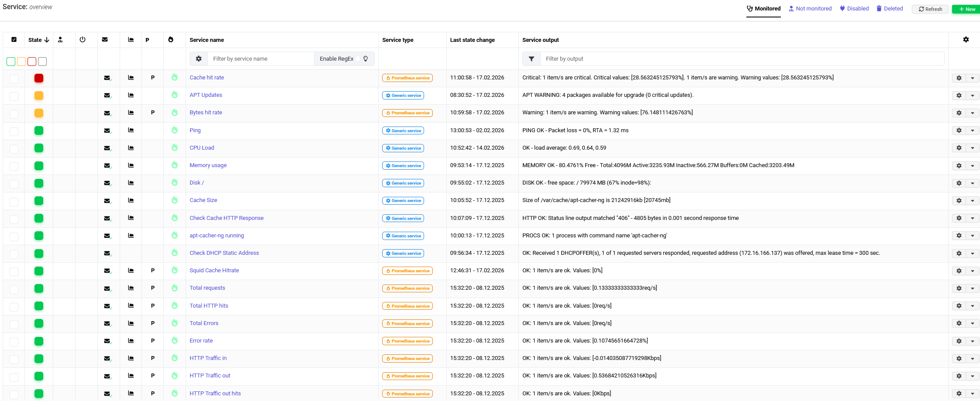Image resolution: width=980 pixels, height=401 pixels.
Task: Open the Check Cache HTTP Response service link
Action: coord(226,218)
